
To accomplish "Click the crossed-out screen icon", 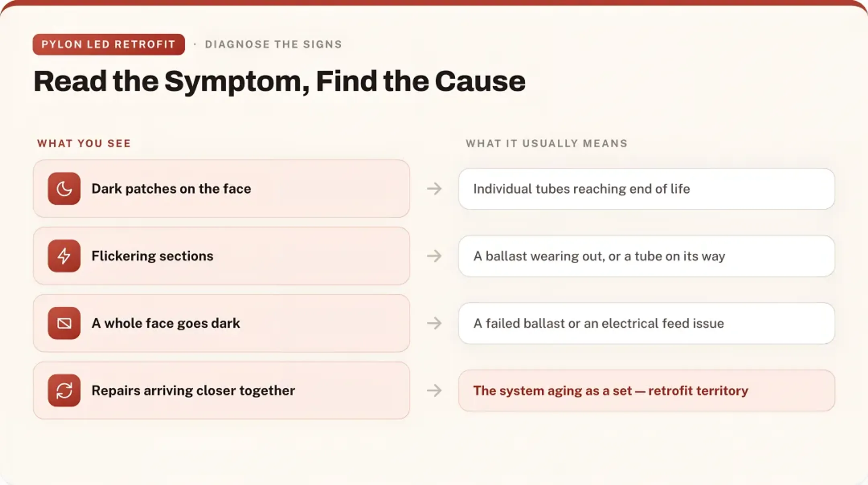I will [64, 323].
